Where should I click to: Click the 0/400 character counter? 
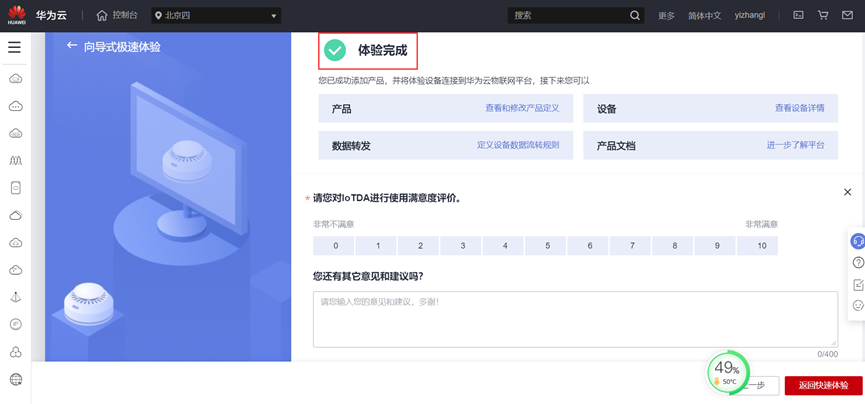click(x=827, y=354)
